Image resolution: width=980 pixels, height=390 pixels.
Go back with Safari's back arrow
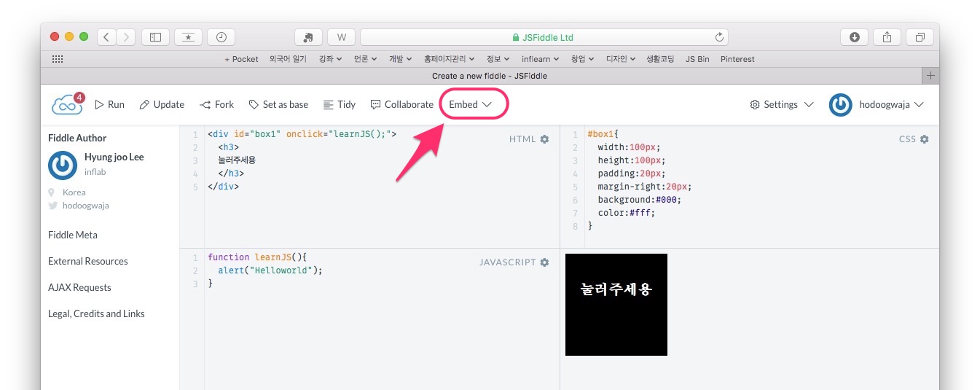click(x=106, y=37)
